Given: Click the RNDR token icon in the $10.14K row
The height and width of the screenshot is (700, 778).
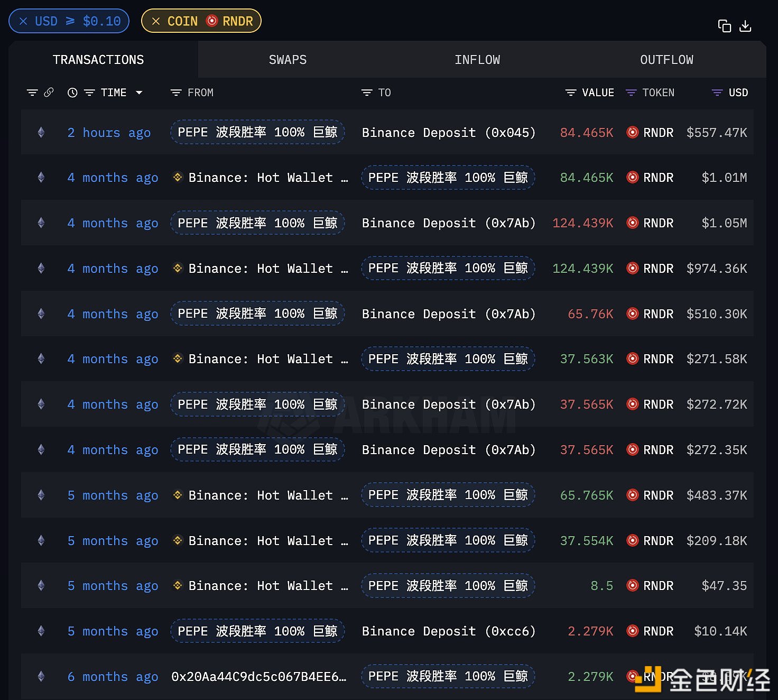Looking at the screenshot, I should click(633, 631).
